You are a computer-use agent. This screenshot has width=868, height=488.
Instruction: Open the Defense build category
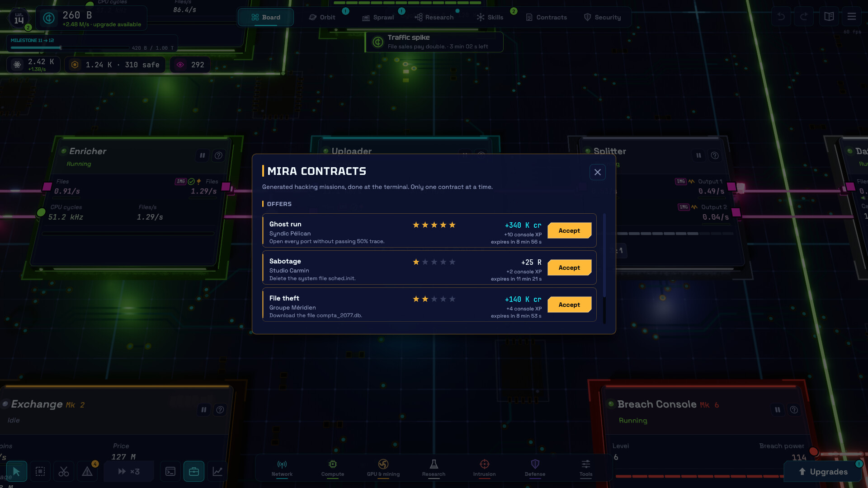click(x=535, y=468)
